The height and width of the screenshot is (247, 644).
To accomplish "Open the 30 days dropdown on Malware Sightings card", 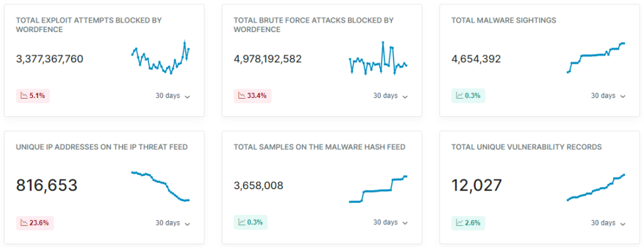I will tap(608, 96).
